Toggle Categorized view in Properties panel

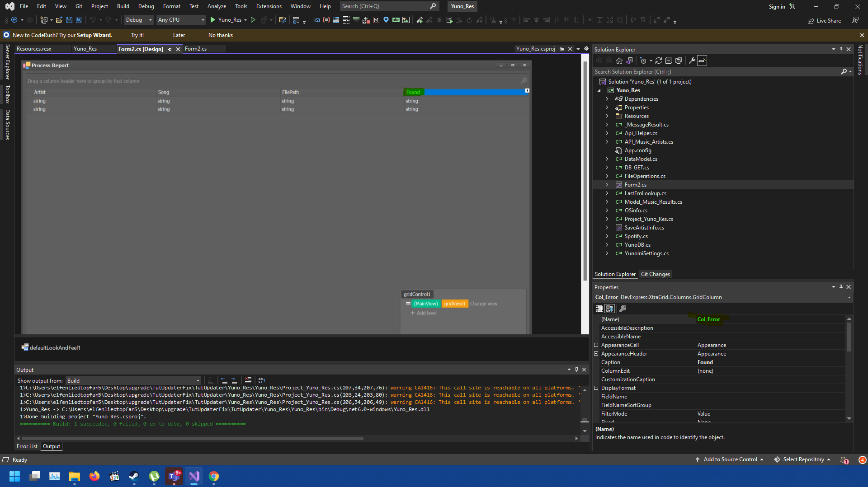(x=599, y=309)
